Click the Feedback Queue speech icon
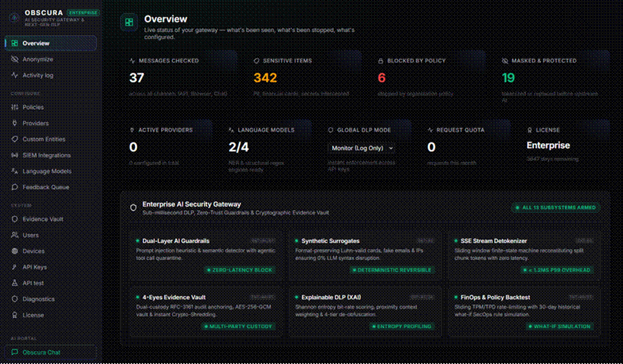623x364 pixels. click(15, 187)
